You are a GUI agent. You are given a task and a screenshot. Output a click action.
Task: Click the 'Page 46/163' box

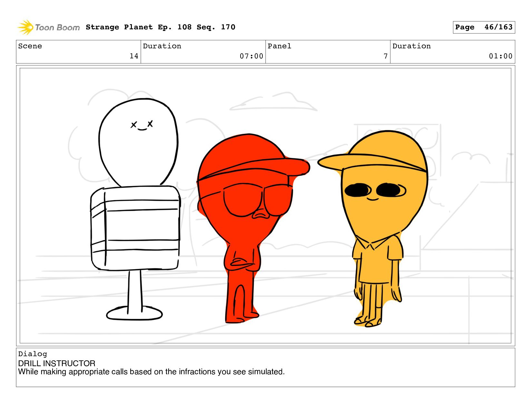click(484, 27)
